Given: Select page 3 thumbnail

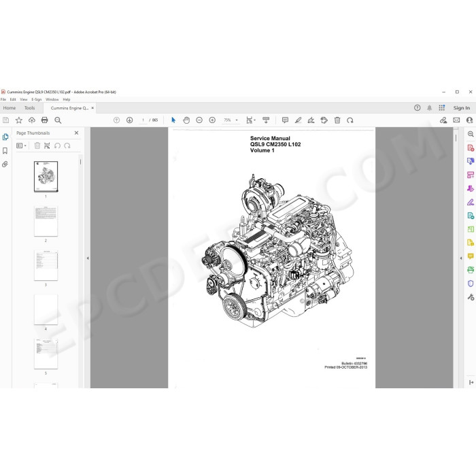Looking at the screenshot, I should point(46,265).
